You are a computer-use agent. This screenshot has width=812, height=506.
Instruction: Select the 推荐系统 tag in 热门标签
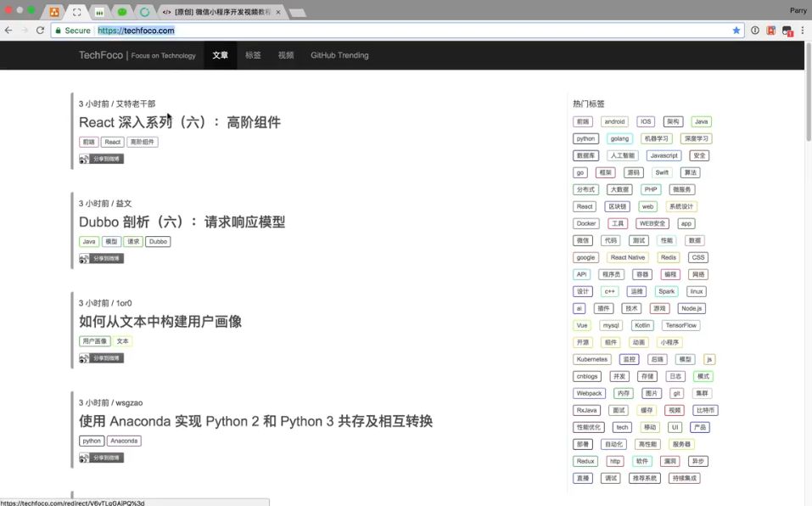pyautogui.click(x=645, y=479)
